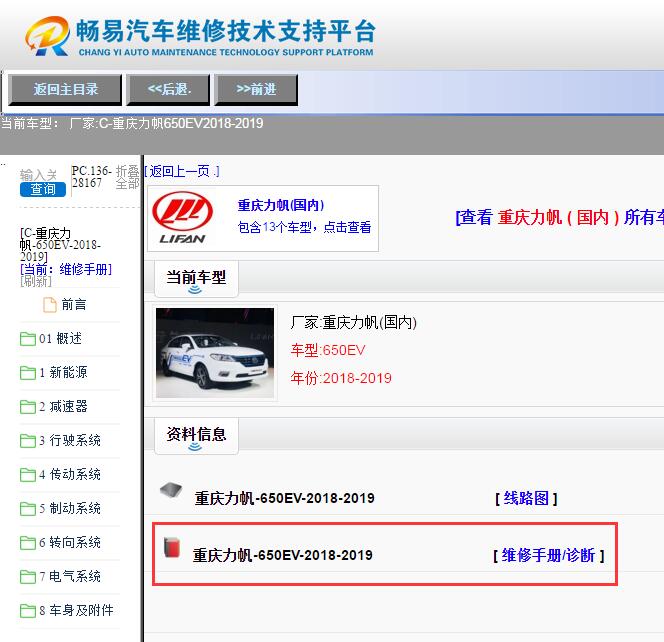Screen dimensions: 664x642
Task: Open the 返回上一页 link
Action: (182, 172)
